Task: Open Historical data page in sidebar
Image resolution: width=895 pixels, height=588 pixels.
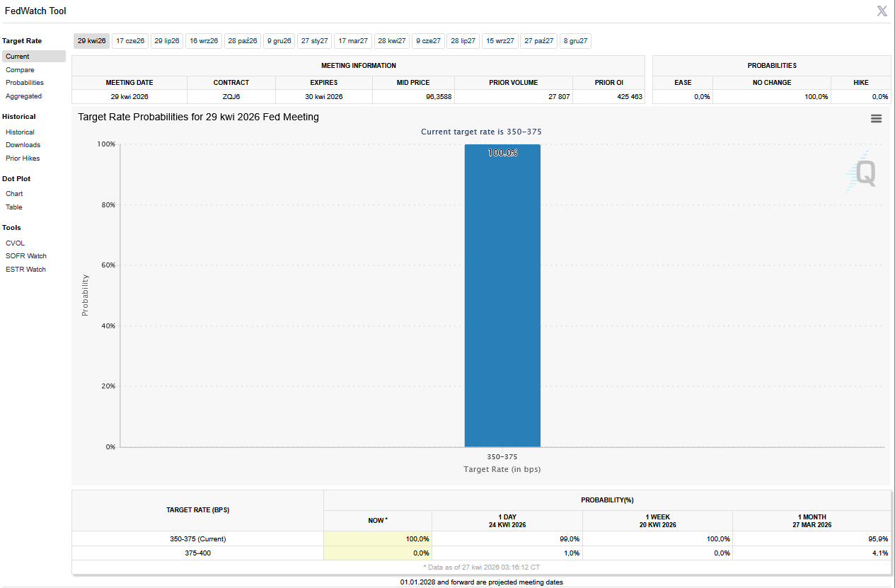Action: [20, 132]
